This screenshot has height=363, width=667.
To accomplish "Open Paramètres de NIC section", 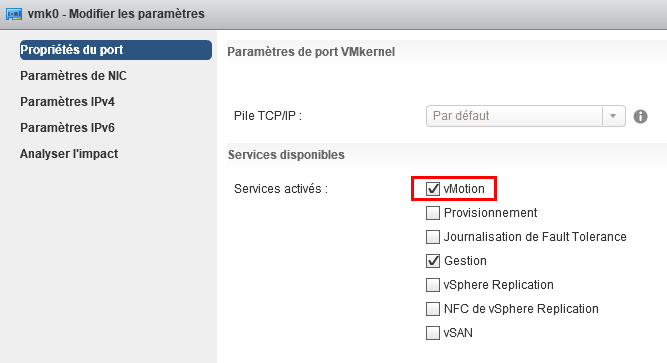I will [73, 76].
